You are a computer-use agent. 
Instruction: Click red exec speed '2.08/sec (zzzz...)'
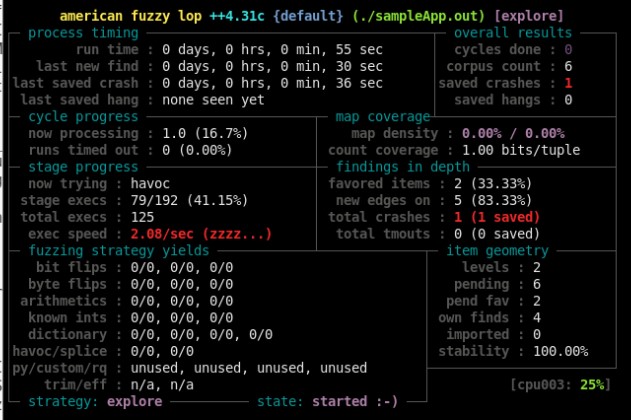click(201, 234)
